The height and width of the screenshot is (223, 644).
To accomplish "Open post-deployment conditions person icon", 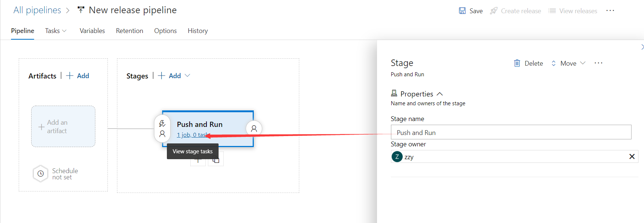I will [x=254, y=129].
